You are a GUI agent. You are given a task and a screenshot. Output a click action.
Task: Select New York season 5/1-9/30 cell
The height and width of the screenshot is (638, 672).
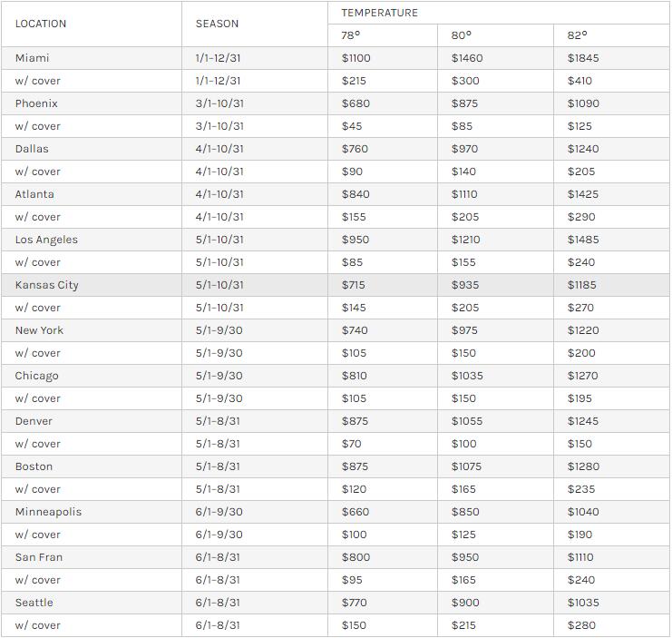[219, 330]
